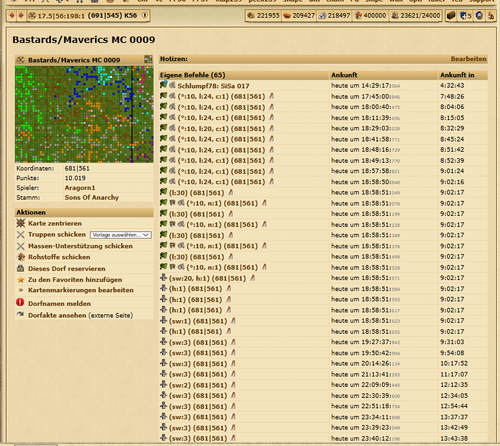500x446 pixels.
Task: Click the wood resource icon showing 221955
Action: [251, 15]
